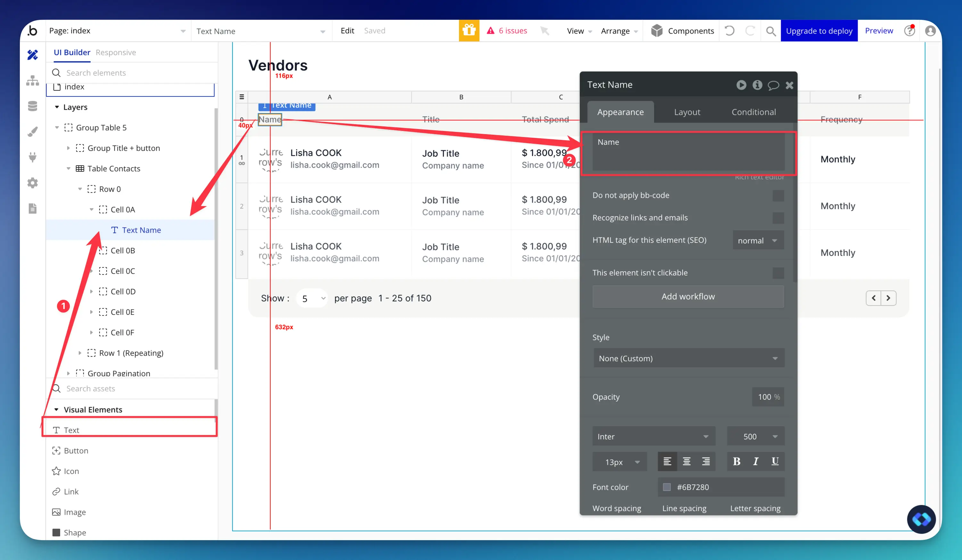The image size is (962, 560).
Task: Open the Plugins plug icon
Action: coord(32,157)
